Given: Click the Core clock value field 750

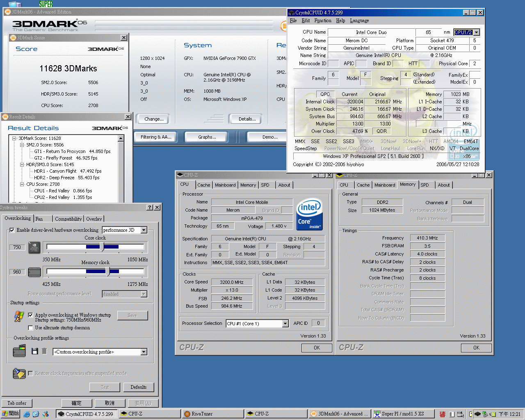Looking at the screenshot, I should (17, 247).
